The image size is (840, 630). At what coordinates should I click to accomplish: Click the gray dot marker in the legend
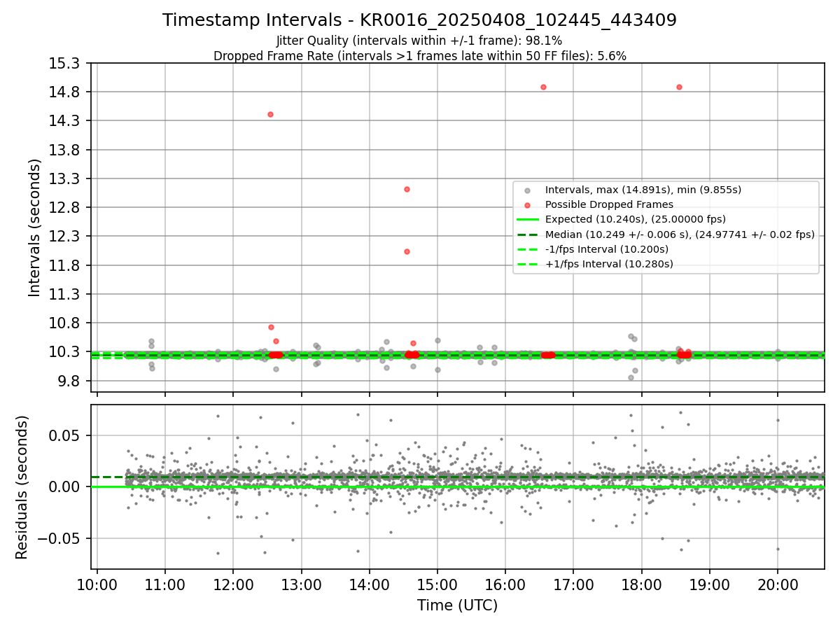527,190
